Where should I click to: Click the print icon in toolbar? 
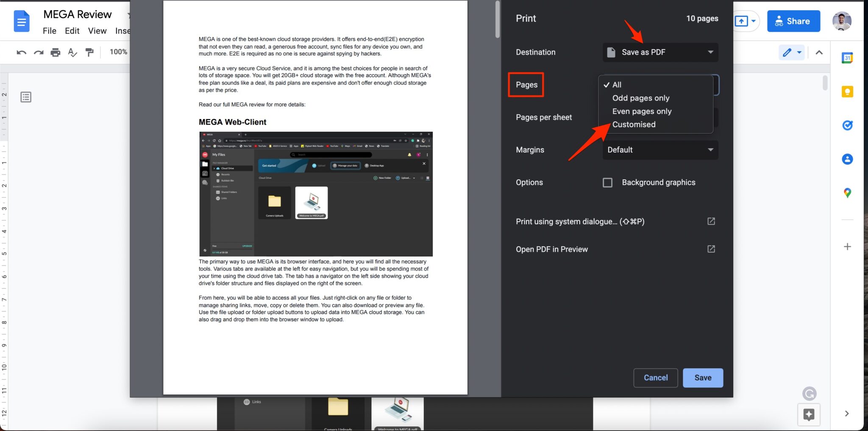[x=56, y=52]
